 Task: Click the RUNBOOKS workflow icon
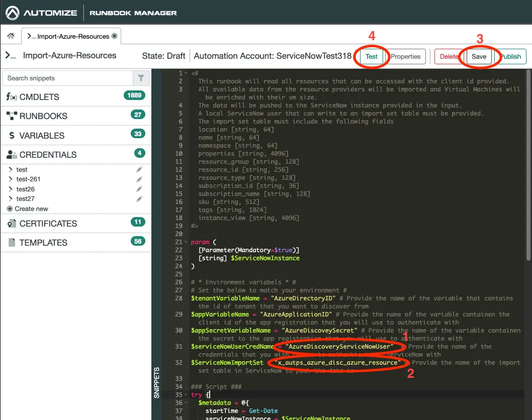[x=12, y=116]
